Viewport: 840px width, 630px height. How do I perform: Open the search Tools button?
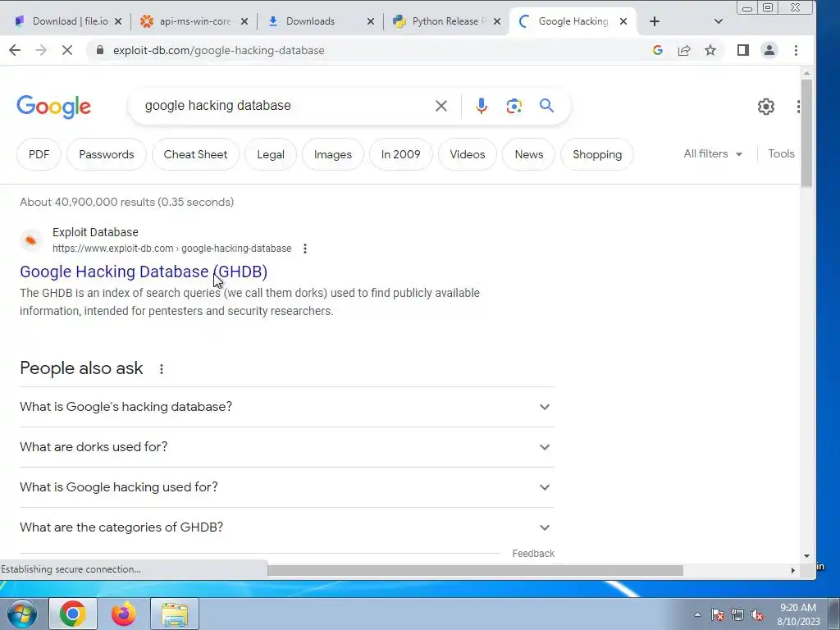[781, 153]
